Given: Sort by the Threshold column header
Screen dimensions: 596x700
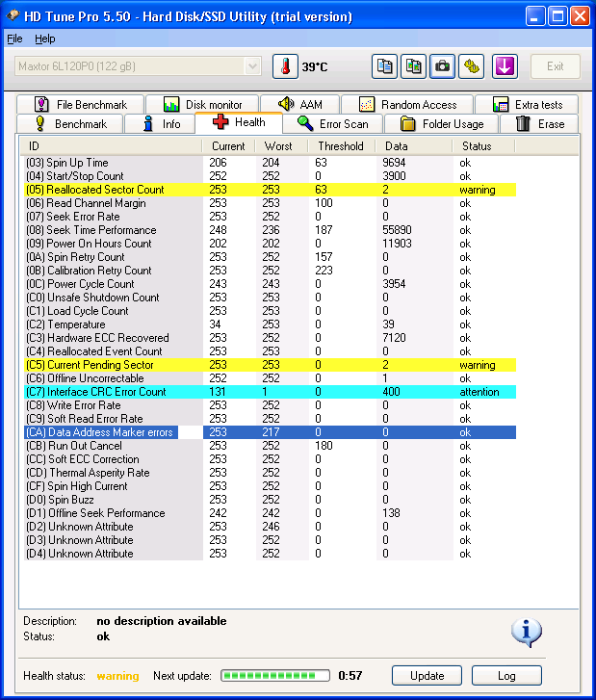Looking at the screenshot, I should pyautogui.click(x=341, y=146).
